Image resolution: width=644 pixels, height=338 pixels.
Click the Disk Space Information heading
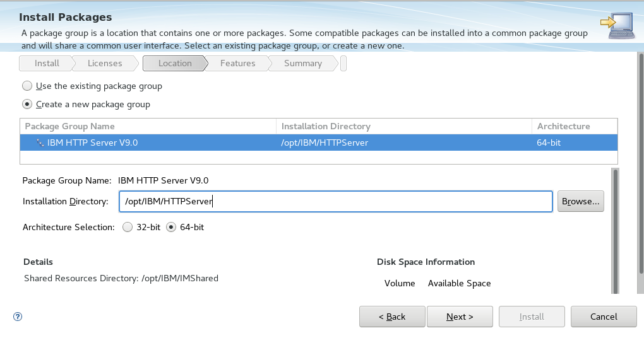point(426,262)
